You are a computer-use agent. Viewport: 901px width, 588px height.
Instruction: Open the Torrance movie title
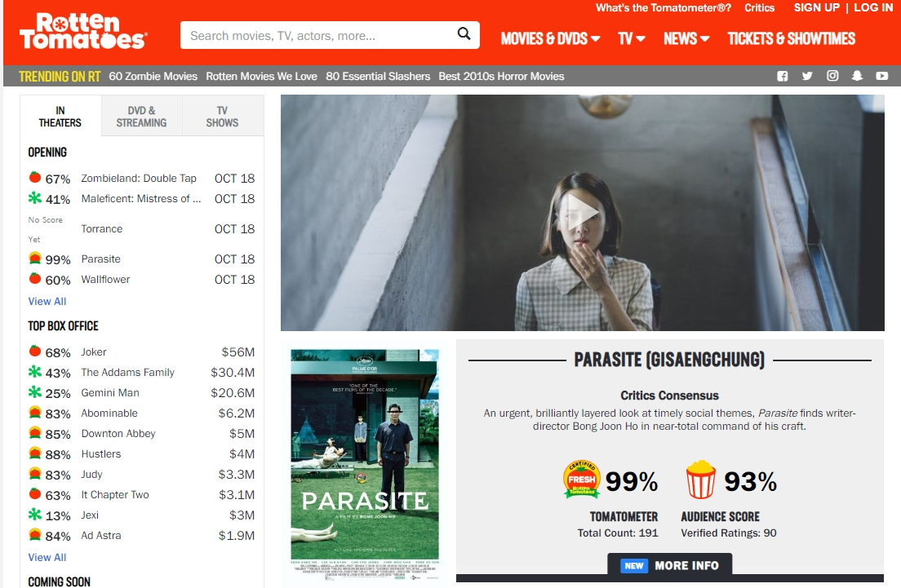pyautogui.click(x=102, y=228)
